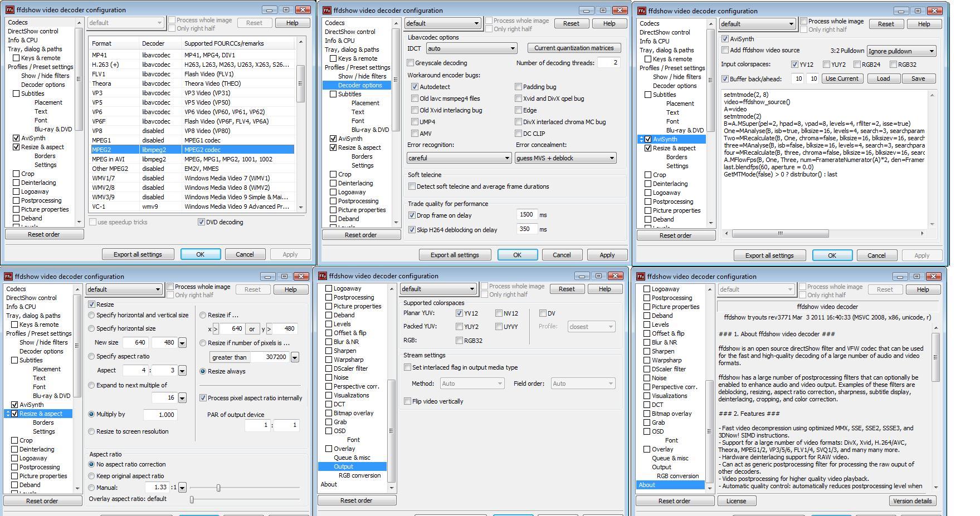Screen dimensions: 980x516
Task: Click Apply in the Decoder options window
Action: (607, 255)
